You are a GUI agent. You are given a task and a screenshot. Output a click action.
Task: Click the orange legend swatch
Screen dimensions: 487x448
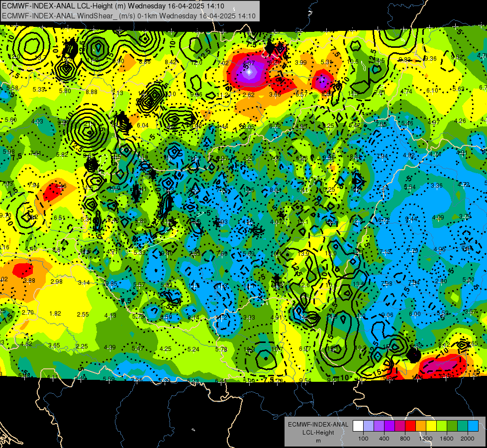pyautogui.click(x=421, y=426)
